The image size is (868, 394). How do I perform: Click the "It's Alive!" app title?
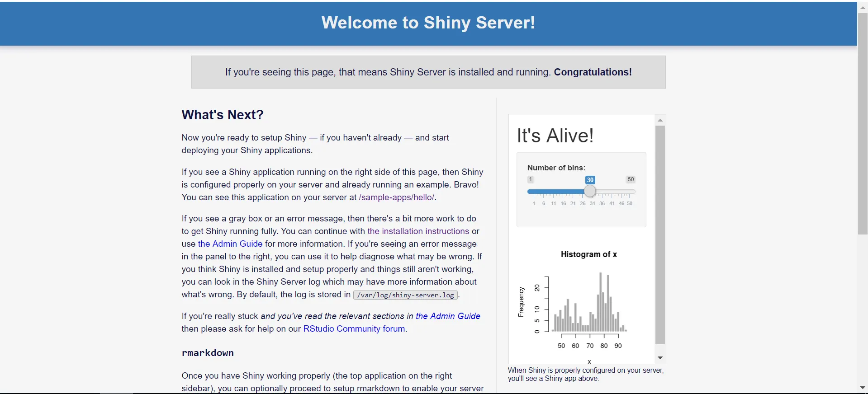tap(555, 136)
